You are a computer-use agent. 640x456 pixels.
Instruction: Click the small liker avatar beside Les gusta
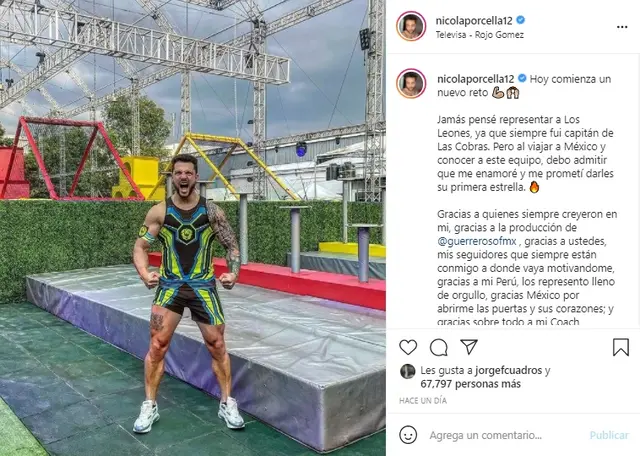[407, 371]
